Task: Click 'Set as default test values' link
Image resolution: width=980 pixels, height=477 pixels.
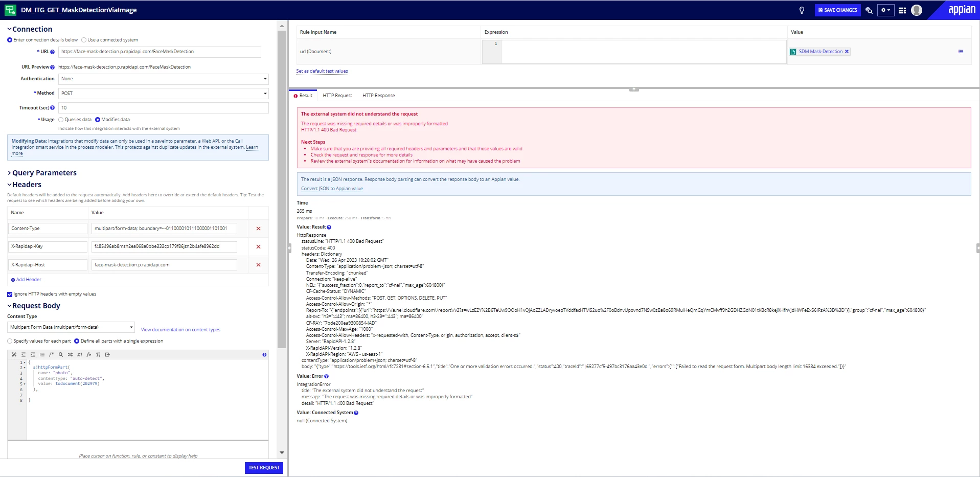Action: click(x=322, y=71)
